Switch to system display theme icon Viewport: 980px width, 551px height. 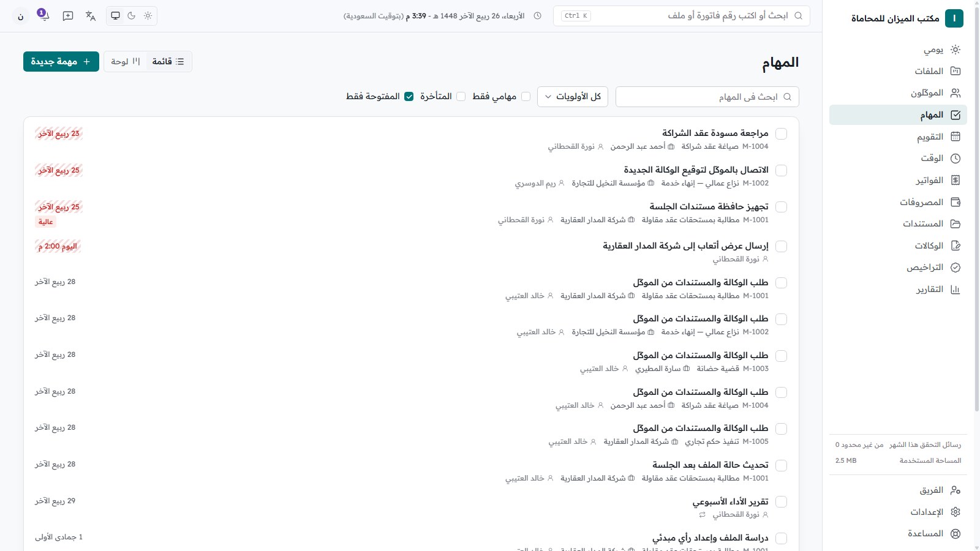[115, 16]
